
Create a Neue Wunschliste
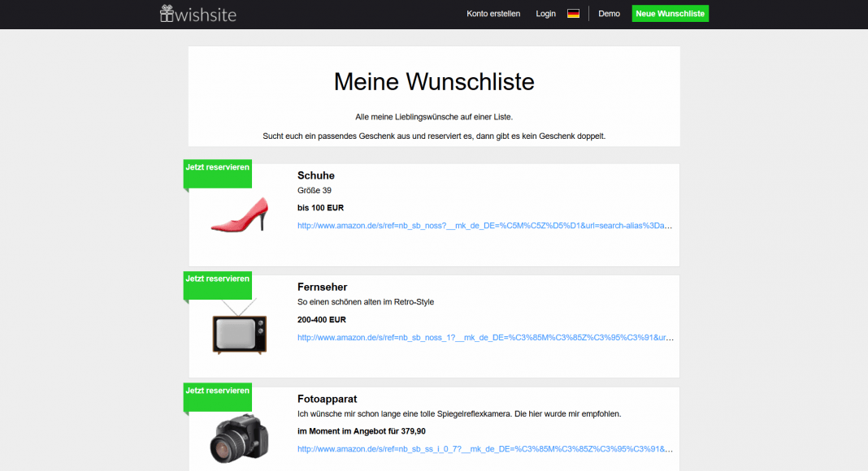click(x=670, y=14)
